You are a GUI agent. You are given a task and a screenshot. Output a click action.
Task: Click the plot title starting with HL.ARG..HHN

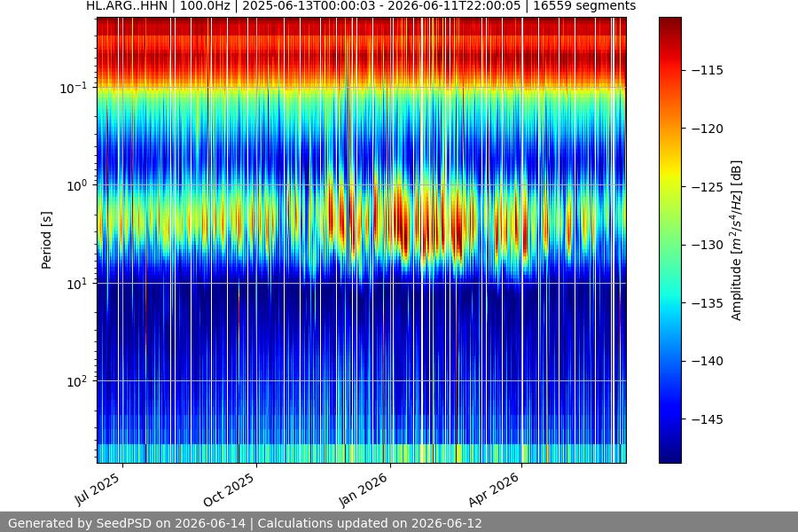coord(361,6)
